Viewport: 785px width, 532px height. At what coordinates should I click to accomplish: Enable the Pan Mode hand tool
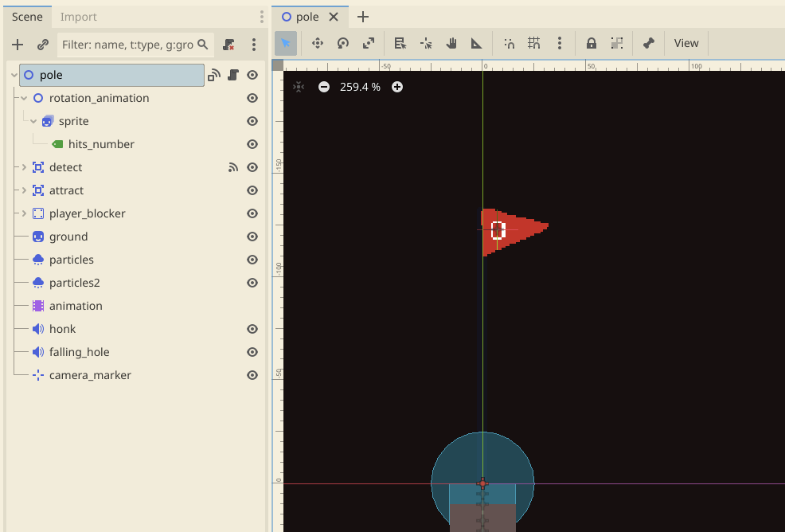tap(451, 44)
